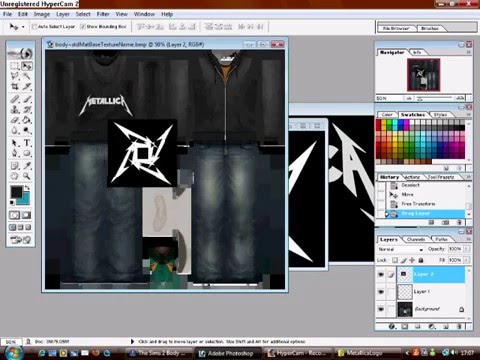Click Windows Start orb
Screen dimensions: 480x360
click(x=13, y=353)
